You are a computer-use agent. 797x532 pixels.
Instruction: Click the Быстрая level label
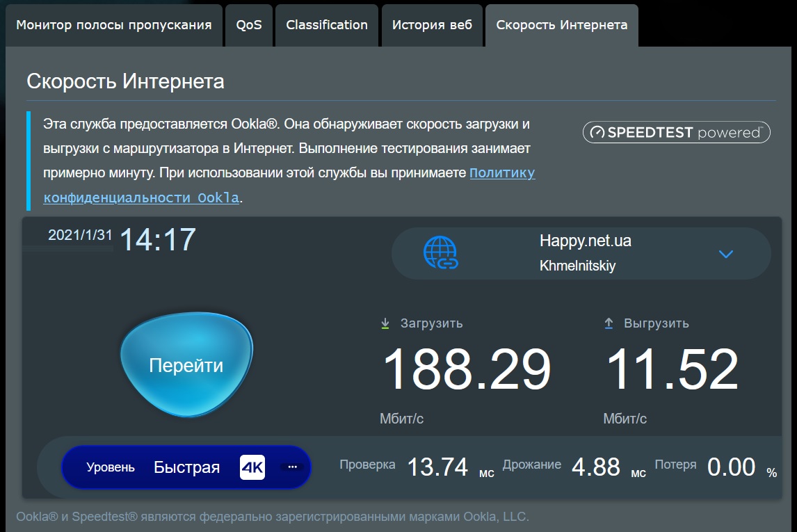coord(186,467)
